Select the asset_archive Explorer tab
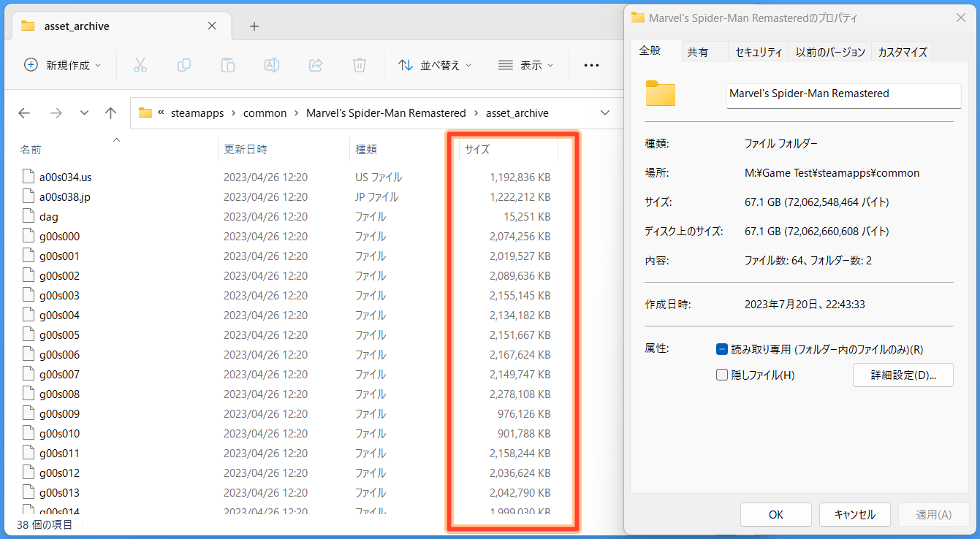 point(120,26)
